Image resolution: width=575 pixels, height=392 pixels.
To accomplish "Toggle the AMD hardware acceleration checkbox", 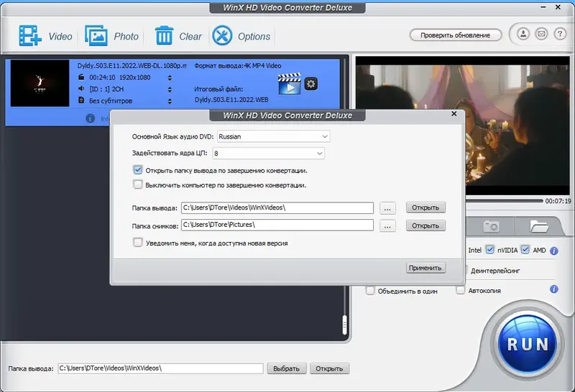I will tap(525, 250).
